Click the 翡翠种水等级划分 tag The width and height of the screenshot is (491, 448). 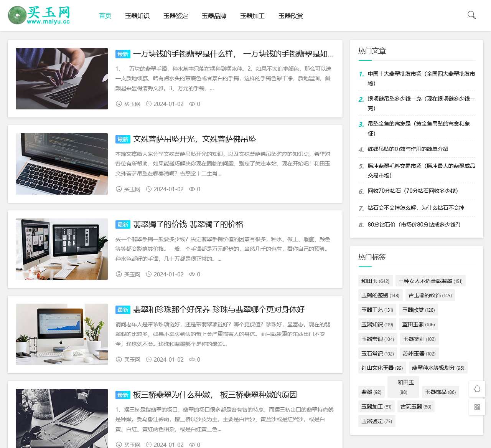pos(438,367)
